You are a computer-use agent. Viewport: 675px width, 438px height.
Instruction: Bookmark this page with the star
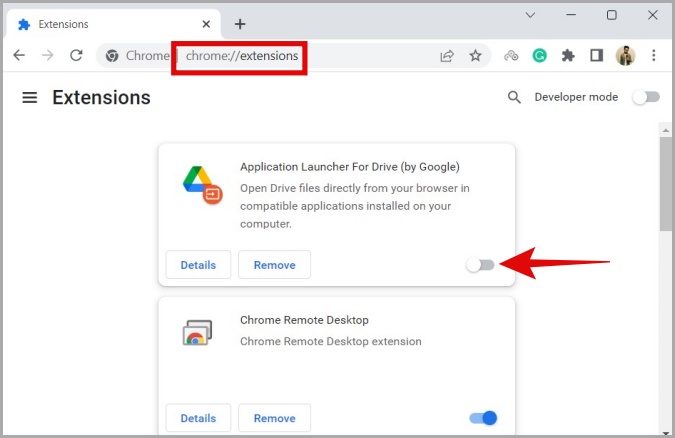475,55
